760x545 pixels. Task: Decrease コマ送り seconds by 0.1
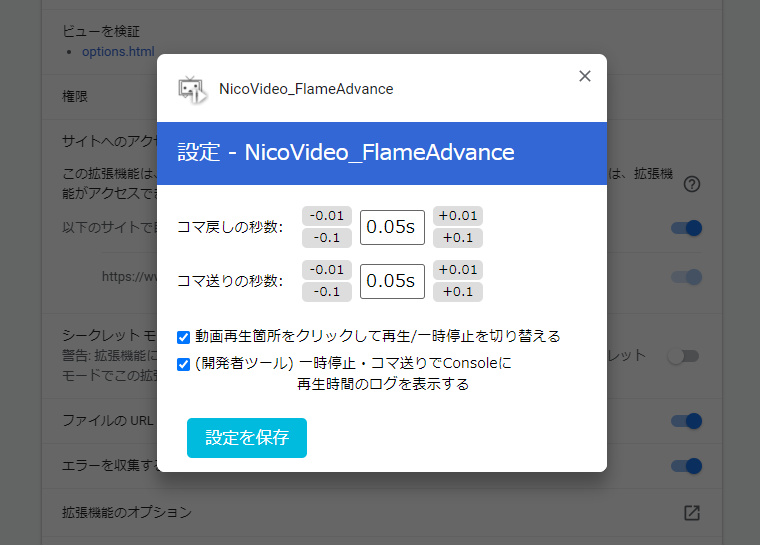327,292
